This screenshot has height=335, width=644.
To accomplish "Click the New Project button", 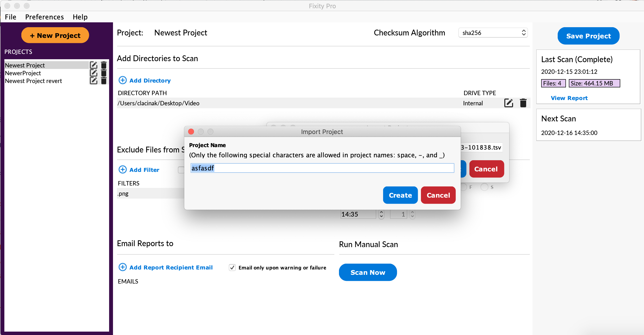I will [55, 35].
